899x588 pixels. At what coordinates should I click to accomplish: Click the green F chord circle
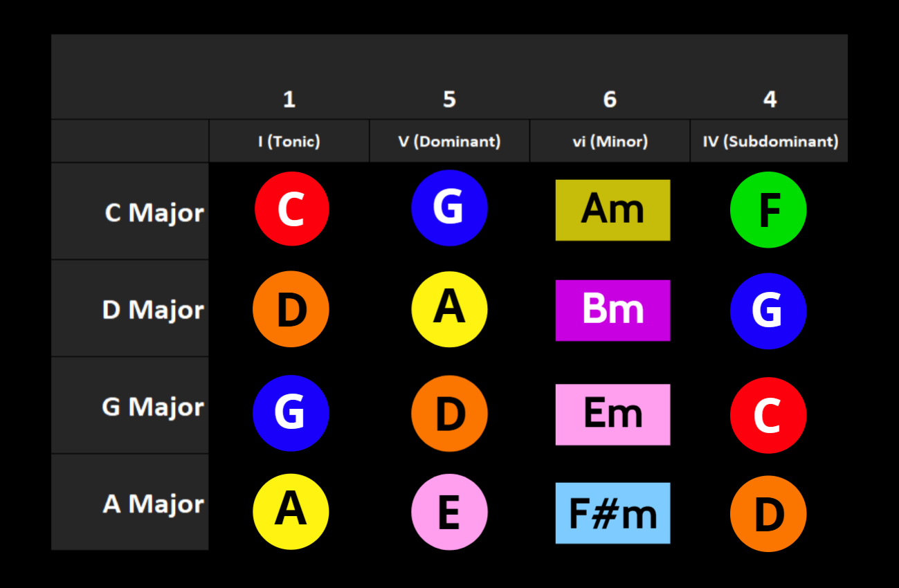pyautogui.click(x=768, y=210)
